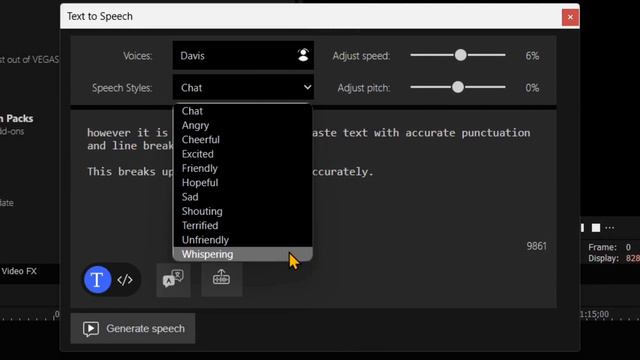Click the translate text icon
This screenshot has height=360, width=640.
pos(173,279)
